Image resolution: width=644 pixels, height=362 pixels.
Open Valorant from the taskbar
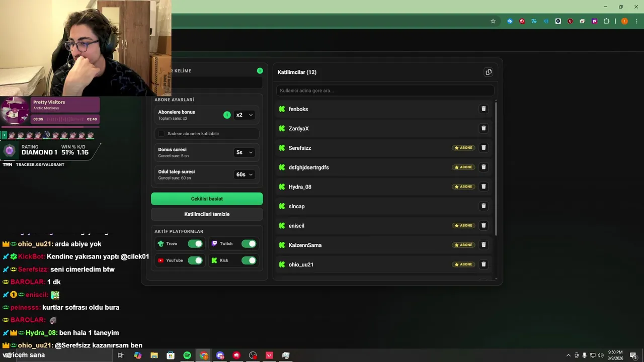click(269, 355)
